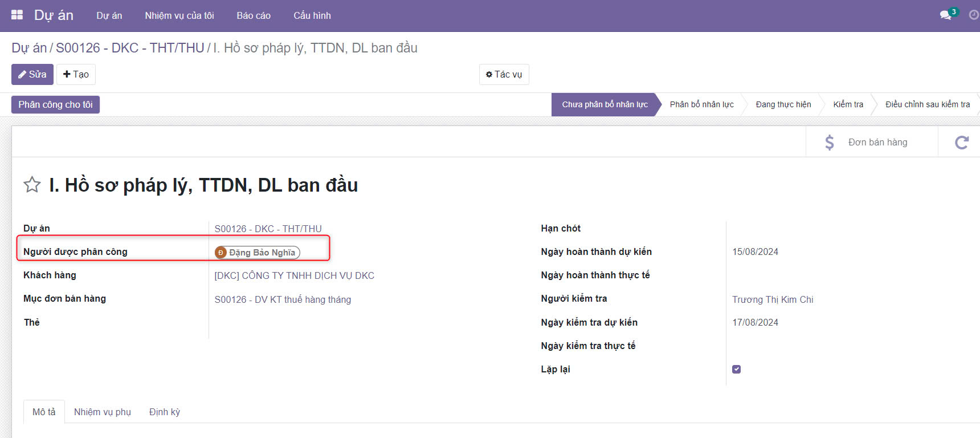Go to S00126 - DKC - THT/THU breadcrumb

130,48
